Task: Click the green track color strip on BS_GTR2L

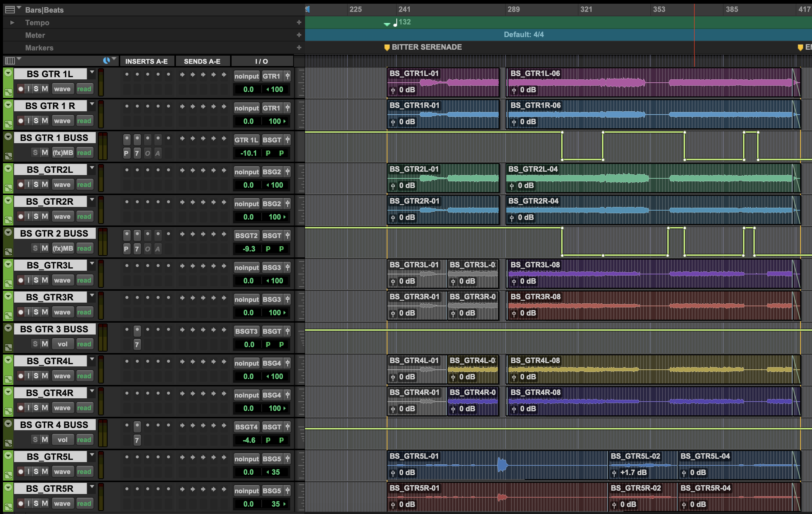Action: pos(8,179)
